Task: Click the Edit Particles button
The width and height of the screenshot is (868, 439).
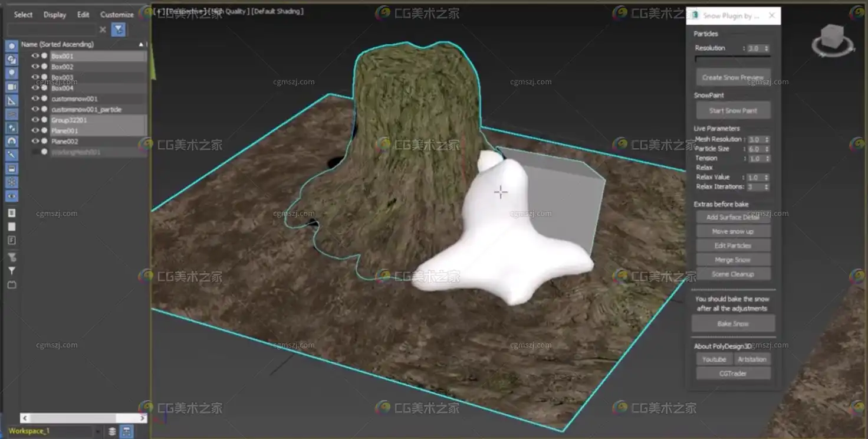Action: [733, 245]
